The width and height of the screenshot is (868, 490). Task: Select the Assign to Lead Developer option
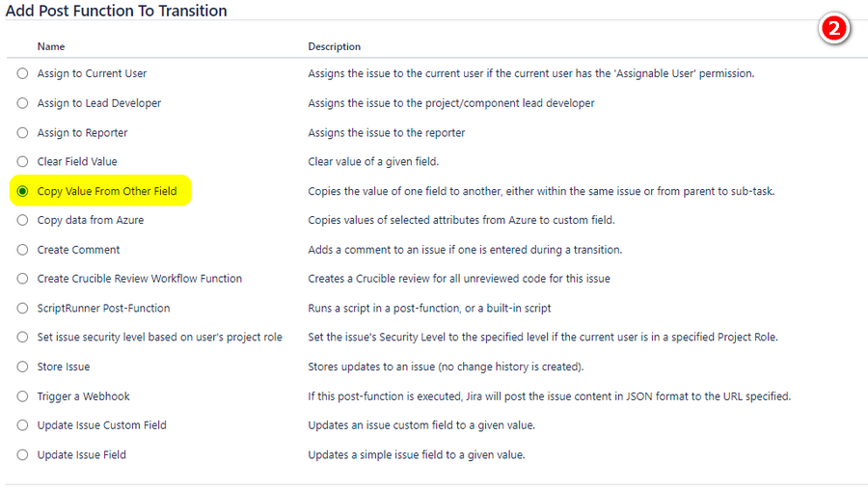coord(22,103)
